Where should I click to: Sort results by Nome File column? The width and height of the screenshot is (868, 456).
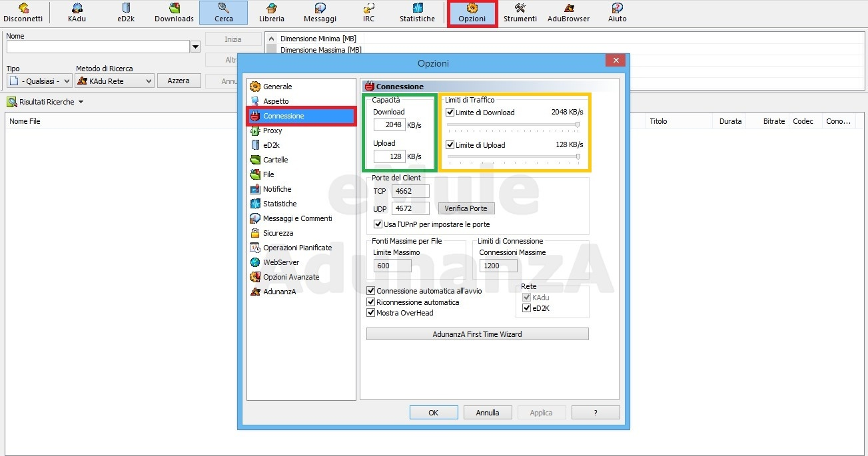click(25, 121)
